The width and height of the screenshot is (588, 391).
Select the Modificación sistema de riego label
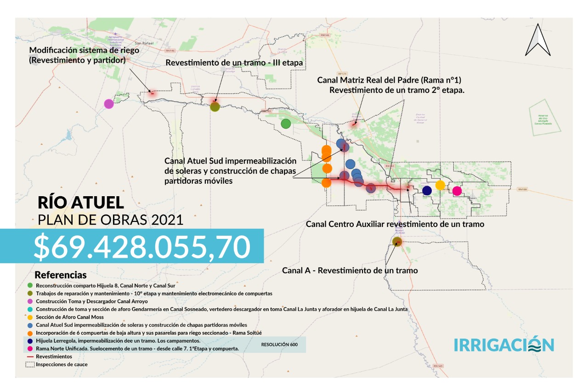click(77, 55)
